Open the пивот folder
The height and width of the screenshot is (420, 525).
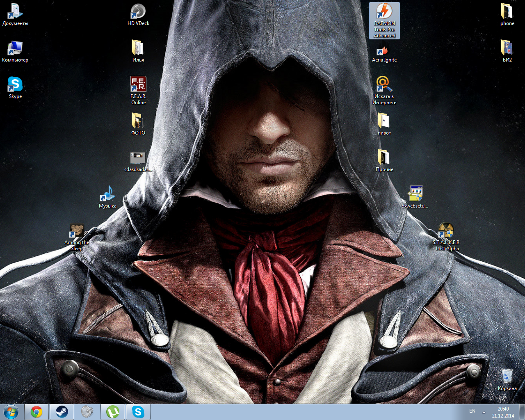coord(384,124)
